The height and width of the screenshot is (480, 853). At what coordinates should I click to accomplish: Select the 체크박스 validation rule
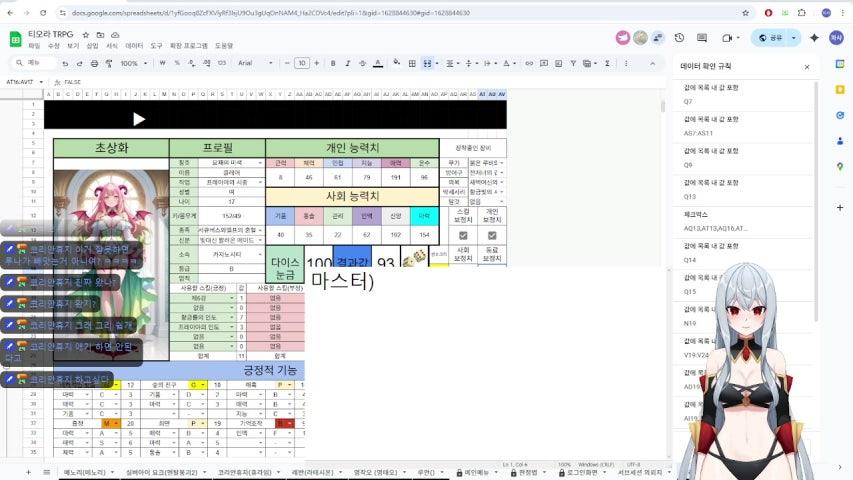click(x=744, y=221)
